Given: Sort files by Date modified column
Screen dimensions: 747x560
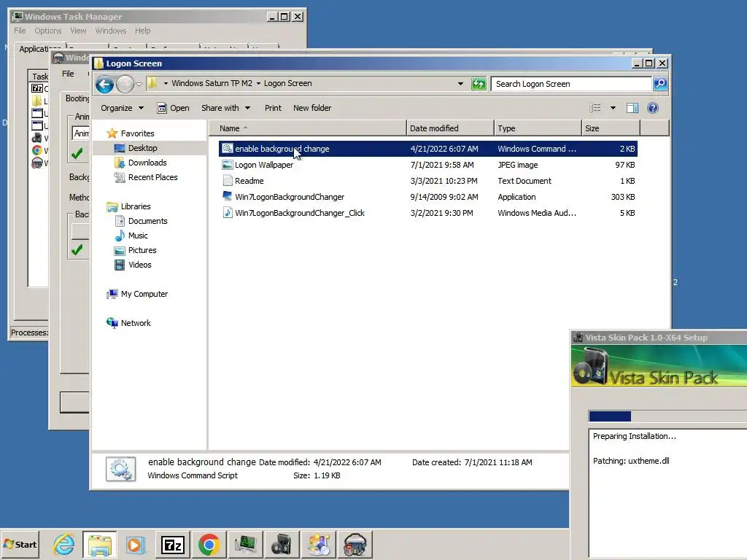Looking at the screenshot, I should point(450,128).
